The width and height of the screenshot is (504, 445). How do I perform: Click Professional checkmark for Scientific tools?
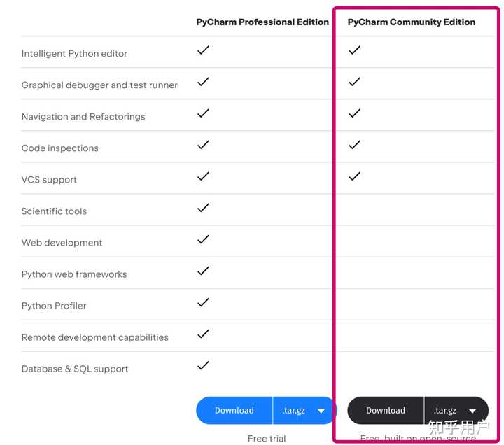pyautogui.click(x=203, y=208)
